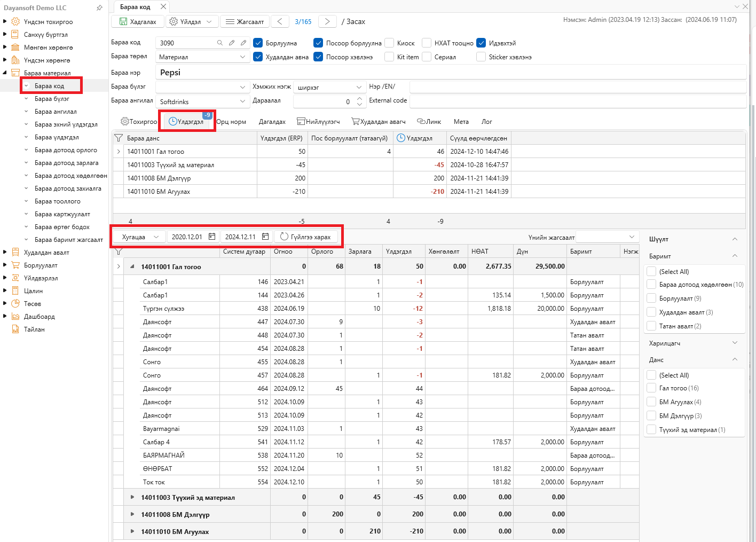Open calendar picker for date 2020.12.01
This screenshot has width=756, height=542.
[x=212, y=237]
